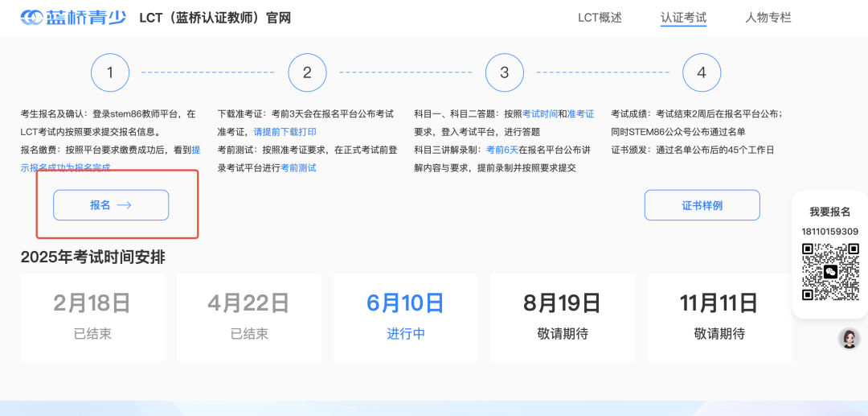
Task: Click the step 4 circle icon
Action: tap(701, 72)
